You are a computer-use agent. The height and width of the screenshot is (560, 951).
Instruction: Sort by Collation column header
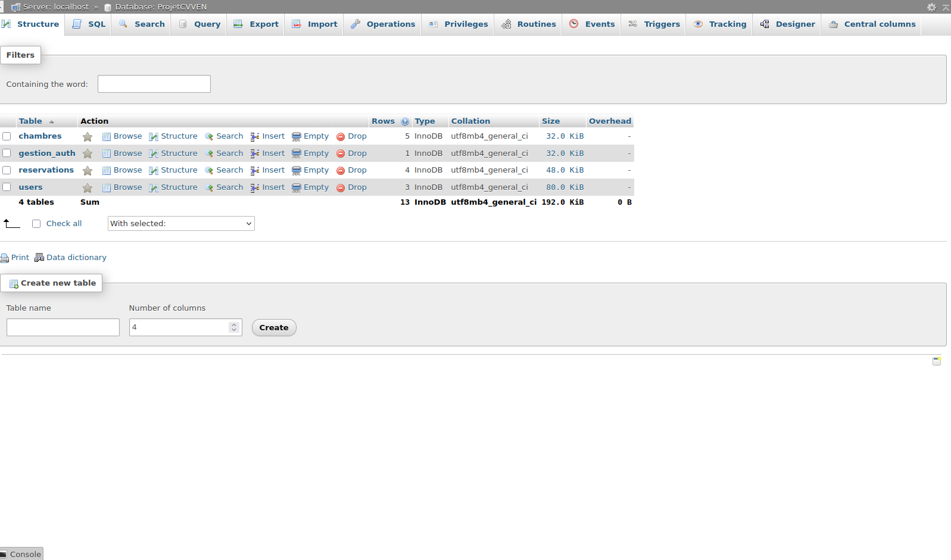coord(470,121)
